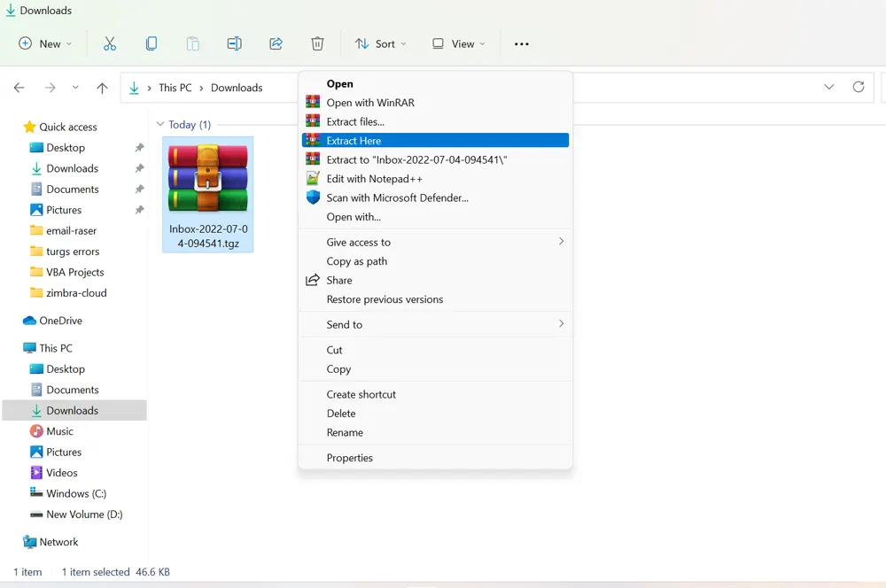Image resolution: width=886 pixels, height=588 pixels.
Task: Click the Share icon in toolbar
Action: click(276, 43)
